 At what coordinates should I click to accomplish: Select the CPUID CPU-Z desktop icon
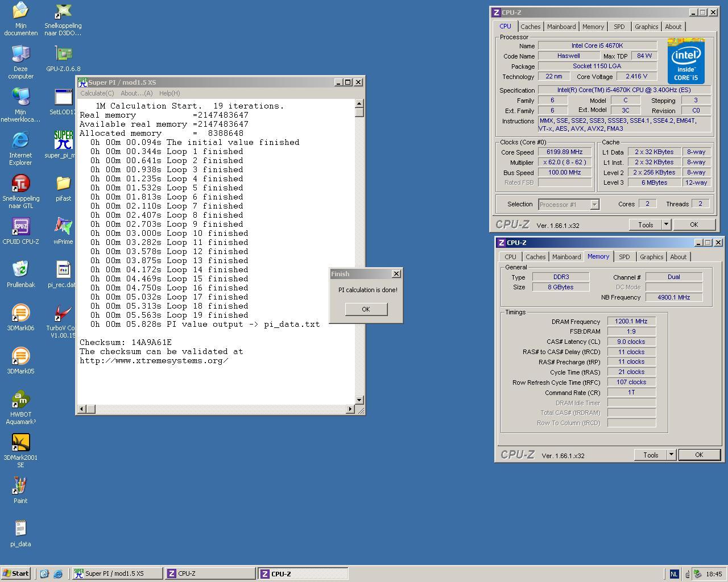pyautogui.click(x=20, y=231)
